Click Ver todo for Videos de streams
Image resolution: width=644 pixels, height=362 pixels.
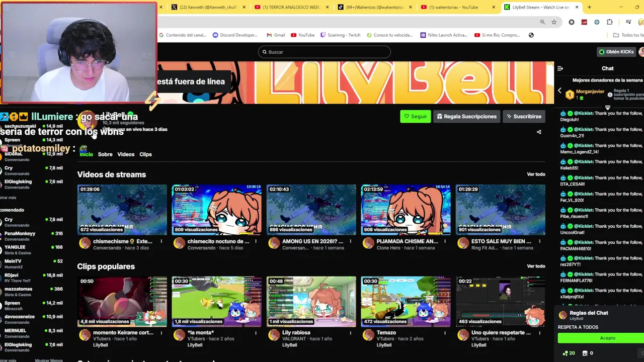pyautogui.click(x=536, y=174)
